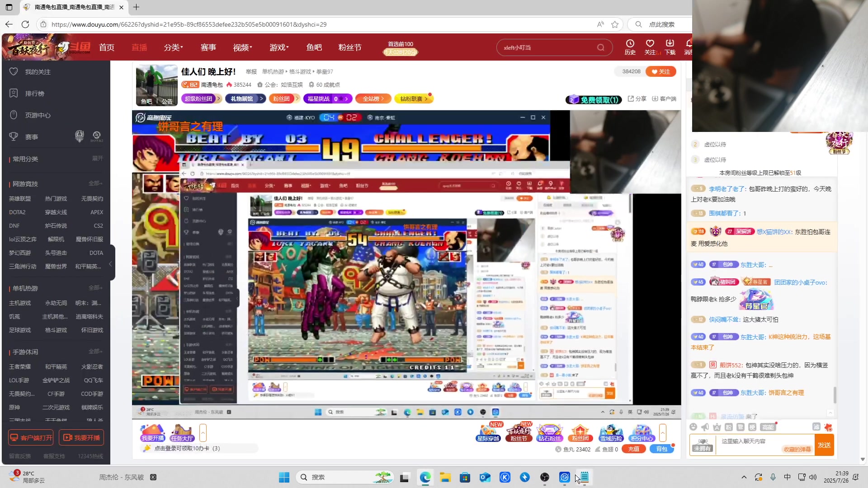Screen dimensions: 868x488
Task: Click the chat panel scrollbar thumb
Action: click(835, 395)
